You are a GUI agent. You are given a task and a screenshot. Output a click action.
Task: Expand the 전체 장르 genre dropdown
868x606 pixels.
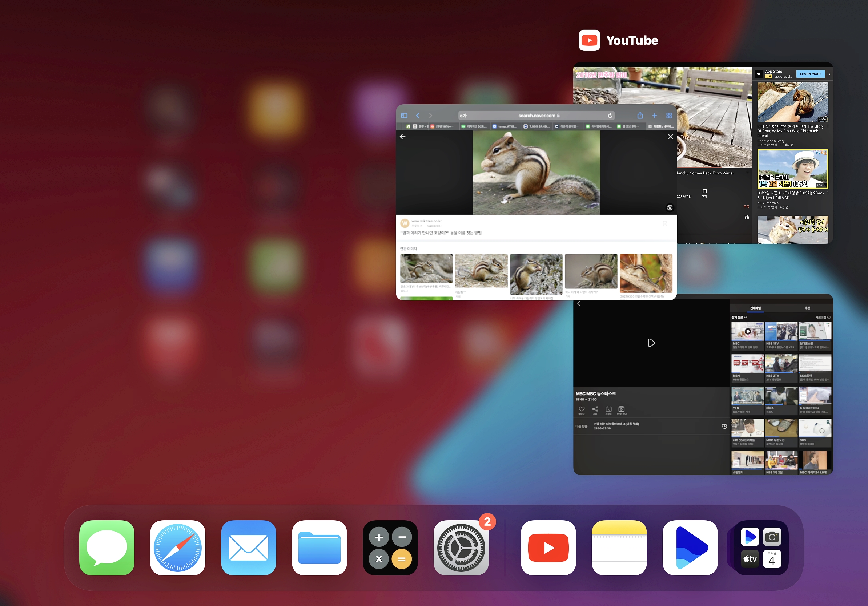[739, 318]
